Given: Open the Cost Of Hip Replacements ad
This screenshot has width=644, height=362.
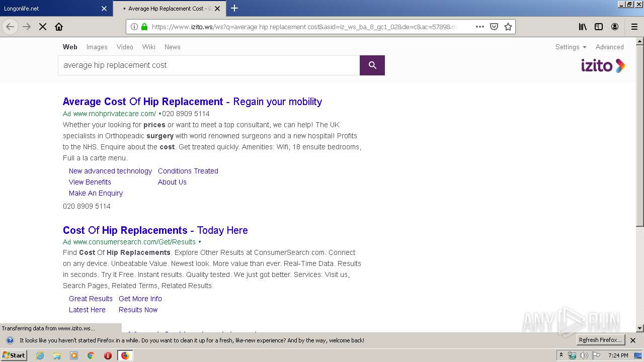Looking at the screenshot, I should (155, 230).
